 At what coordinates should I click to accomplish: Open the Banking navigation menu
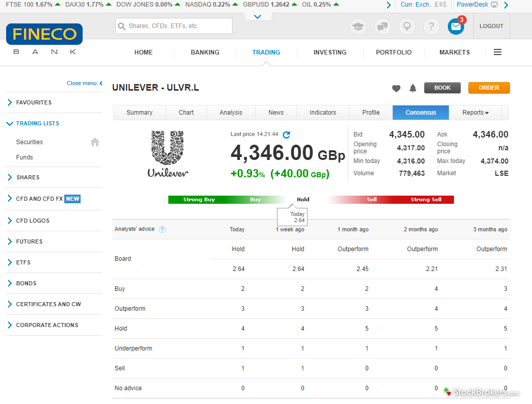coord(205,52)
